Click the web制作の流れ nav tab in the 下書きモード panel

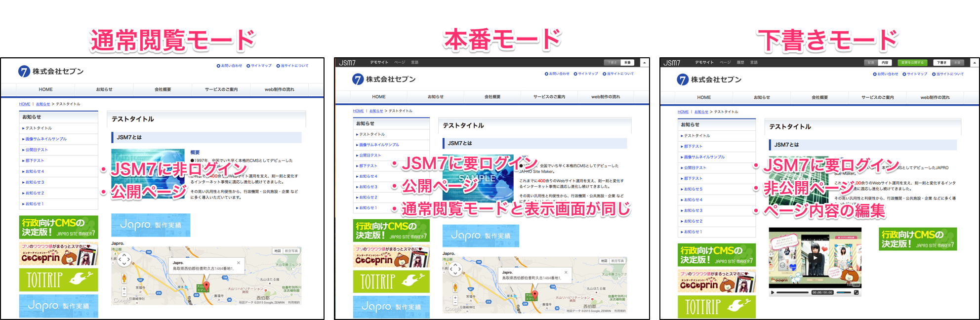pos(935,97)
